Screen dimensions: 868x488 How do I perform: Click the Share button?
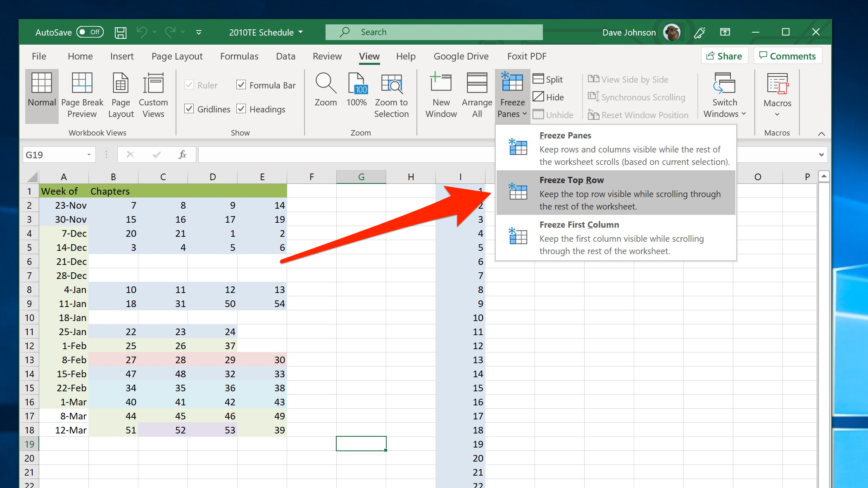coord(724,56)
